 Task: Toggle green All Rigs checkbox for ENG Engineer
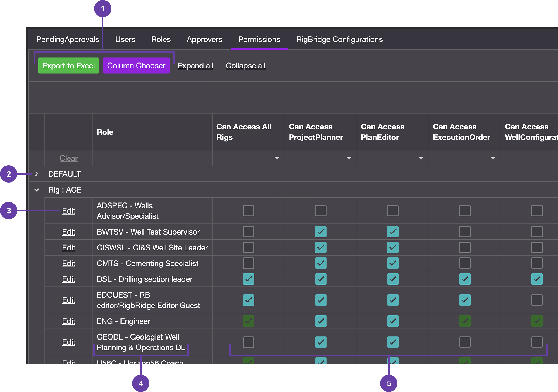[x=248, y=321]
